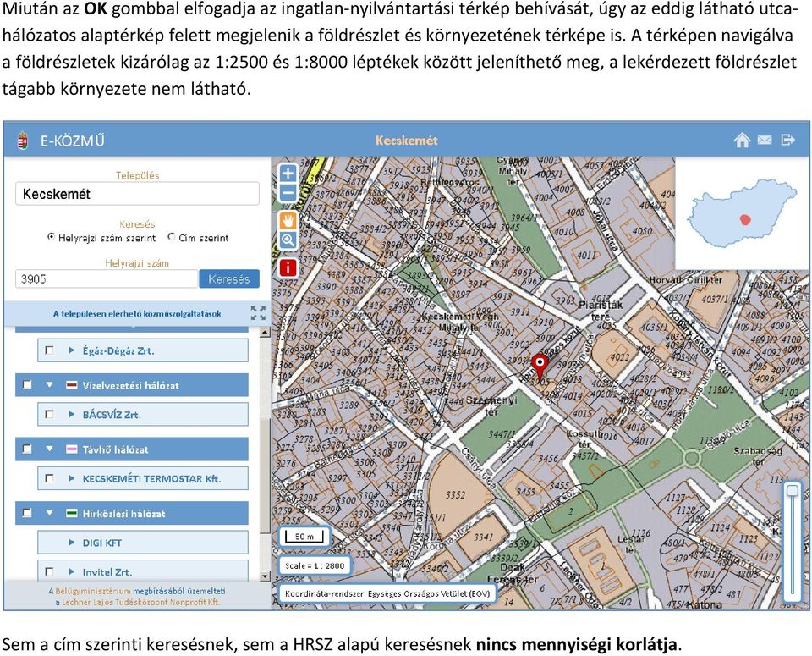Check the Égáz-Dégáz Zrt. checkbox
The height and width of the screenshot is (656, 812).
click(x=49, y=350)
